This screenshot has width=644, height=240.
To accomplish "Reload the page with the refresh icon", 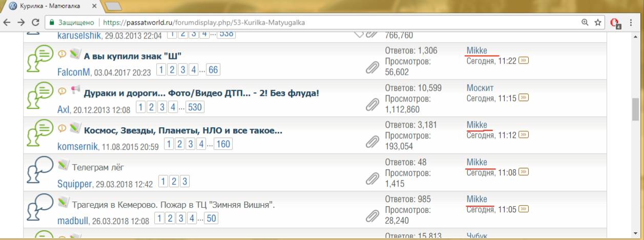I will click(35, 23).
